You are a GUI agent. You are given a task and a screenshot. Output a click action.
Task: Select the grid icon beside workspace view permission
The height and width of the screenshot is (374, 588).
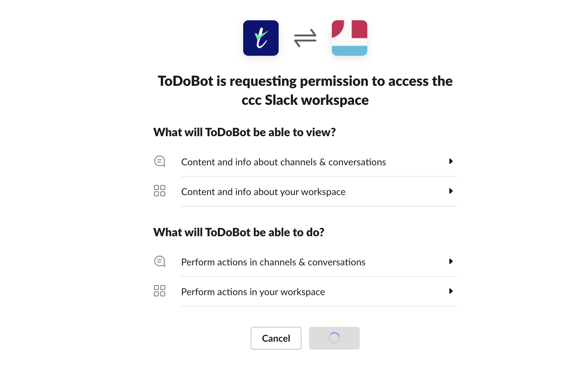click(160, 191)
